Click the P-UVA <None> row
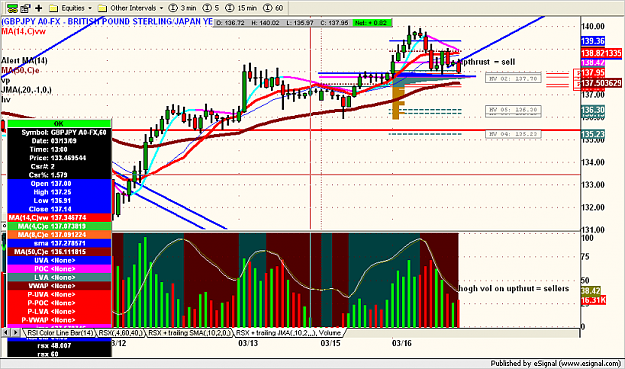 pyautogui.click(x=59, y=294)
